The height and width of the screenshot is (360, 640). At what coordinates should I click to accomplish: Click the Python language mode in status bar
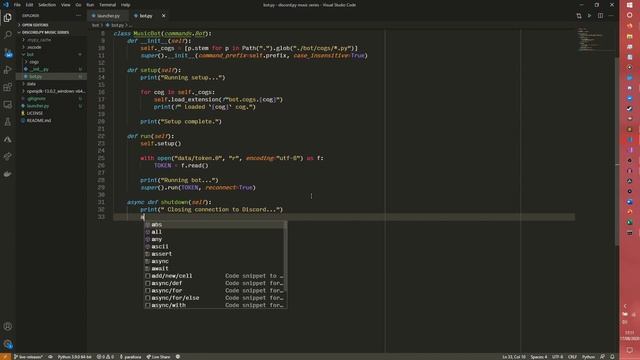pyautogui.click(x=588, y=357)
